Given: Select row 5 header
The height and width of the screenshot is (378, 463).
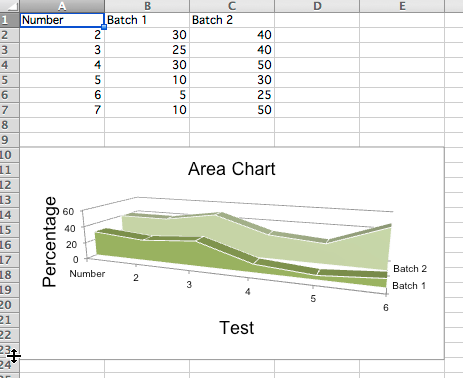Looking at the screenshot, I should click(10, 80).
